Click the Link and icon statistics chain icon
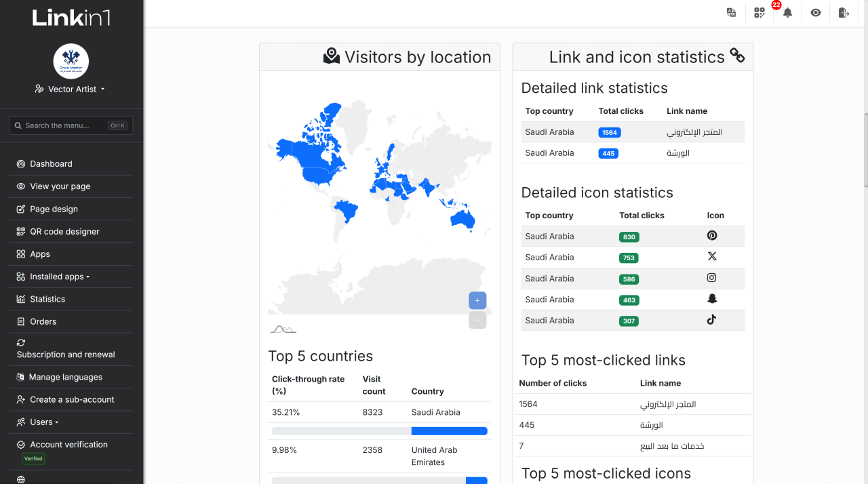This screenshot has width=868, height=484. click(x=737, y=56)
